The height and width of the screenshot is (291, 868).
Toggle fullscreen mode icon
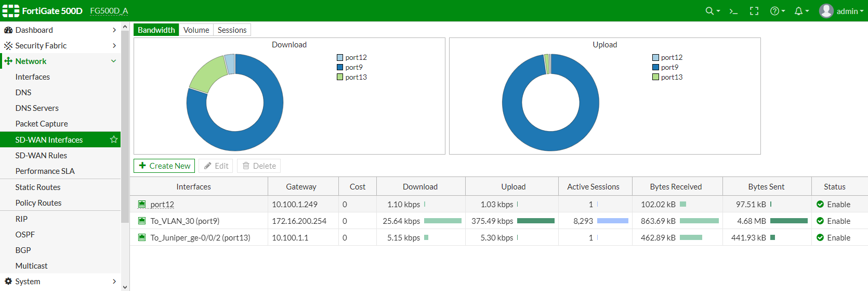[754, 11]
